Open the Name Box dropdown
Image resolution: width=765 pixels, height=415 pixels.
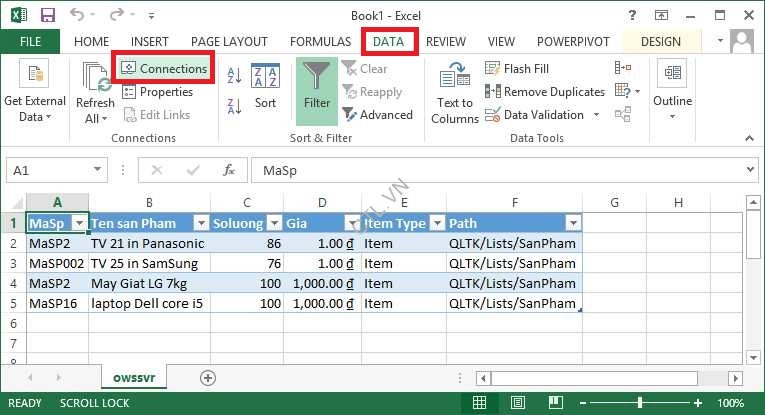(97, 170)
